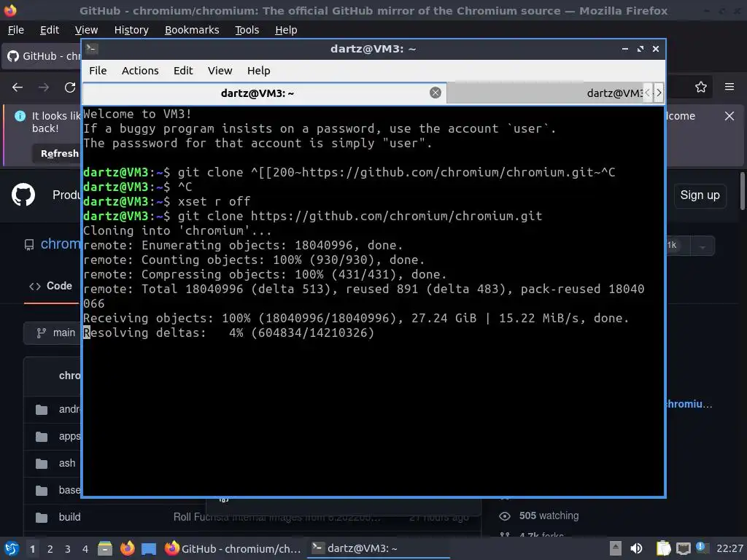Open Firefox File menu

pyautogui.click(x=16, y=30)
